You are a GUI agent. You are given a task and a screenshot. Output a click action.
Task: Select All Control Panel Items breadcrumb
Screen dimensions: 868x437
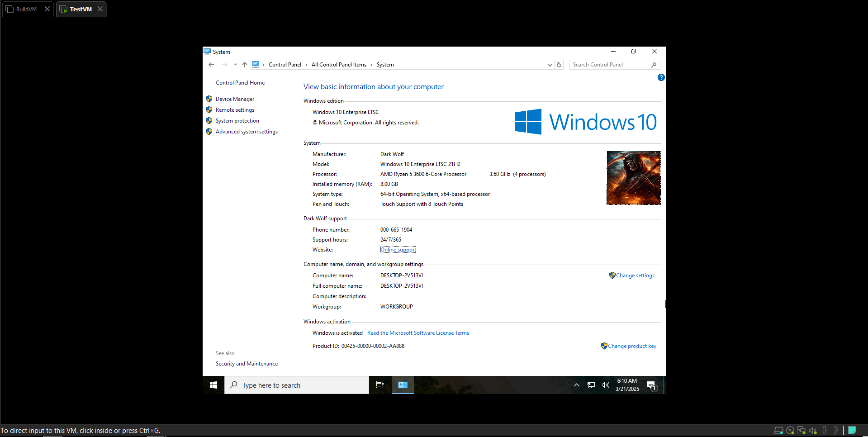click(x=339, y=65)
